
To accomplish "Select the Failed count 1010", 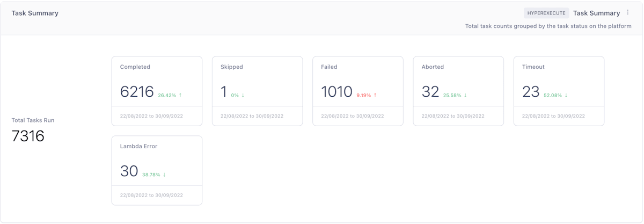I will [337, 92].
